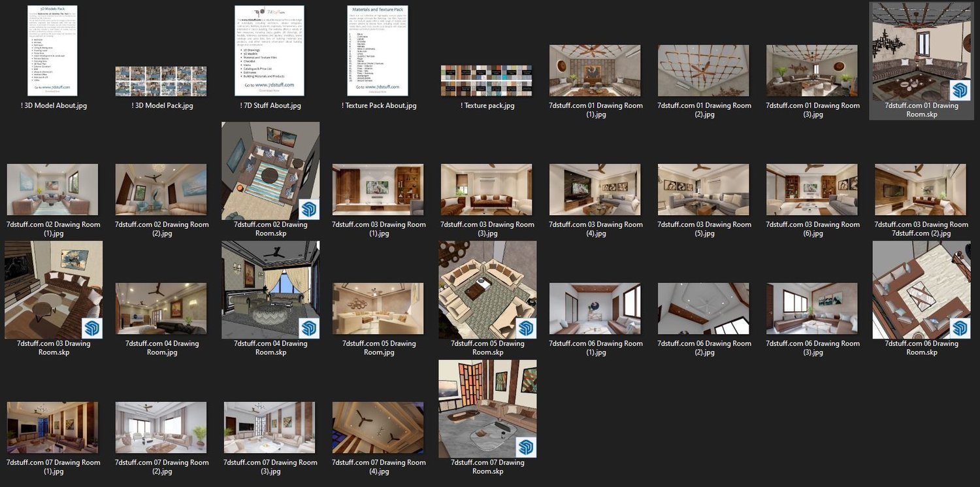
Task: Select the 01 Drawing Room (2).jpg thumbnail
Action: [x=703, y=71]
